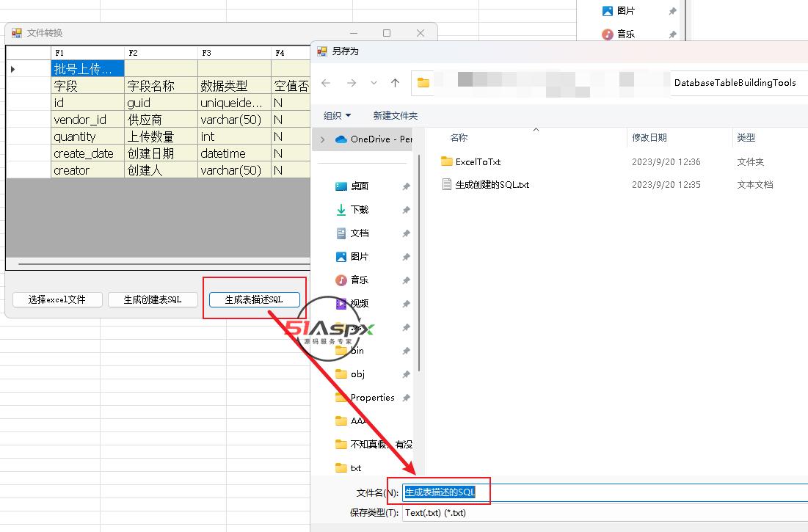The image size is (808, 532).
Task: Select the 音乐 folder icon in sidebar
Action: coord(341,280)
